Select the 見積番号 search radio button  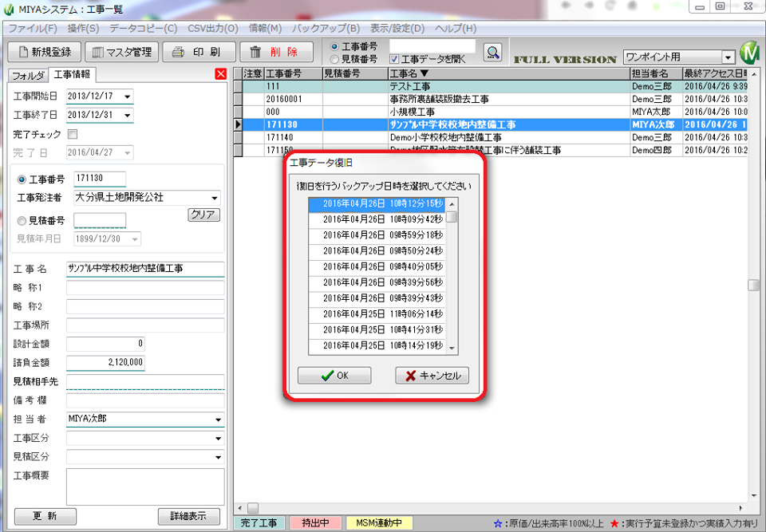tap(334, 59)
